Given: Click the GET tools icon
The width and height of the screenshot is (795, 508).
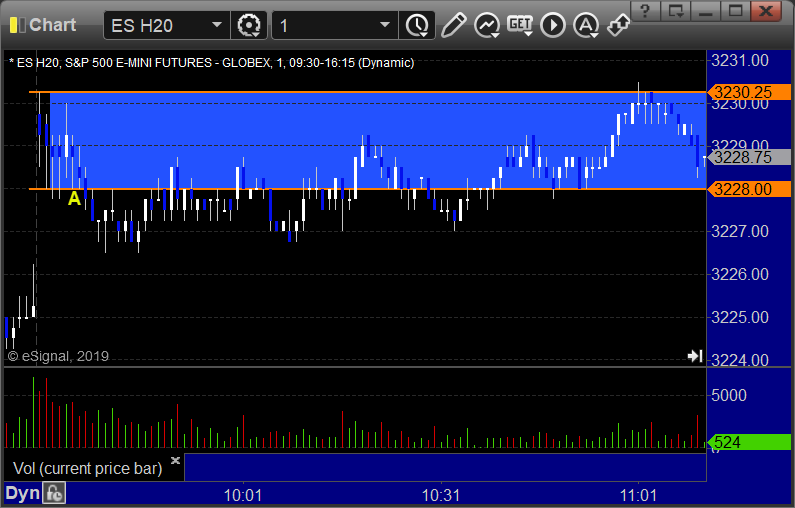Looking at the screenshot, I should point(520,25).
